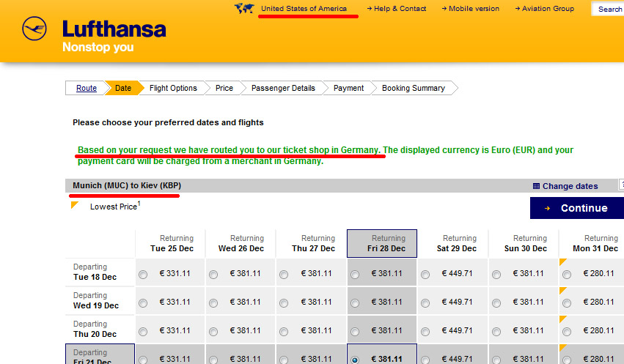Pick Thu 20 Dec / Mon 31 Dec €280.11 fare
The width and height of the screenshot is (624, 364).
pos(567,331)
